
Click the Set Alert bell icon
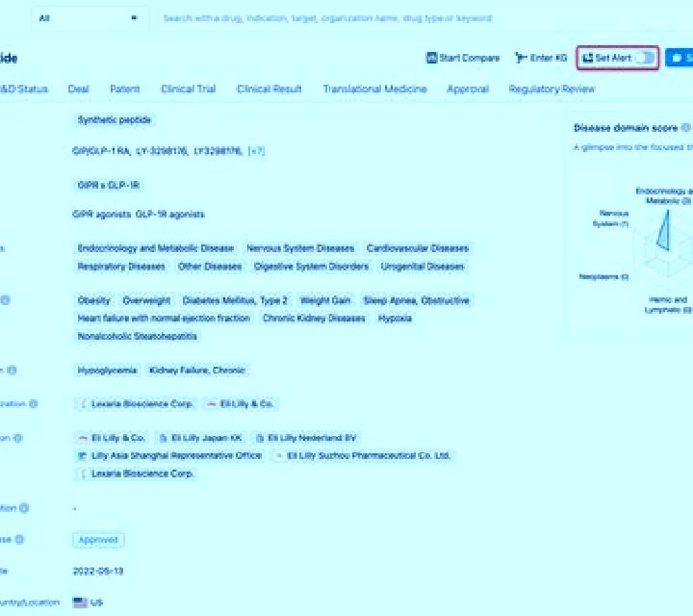click(588, 58)
